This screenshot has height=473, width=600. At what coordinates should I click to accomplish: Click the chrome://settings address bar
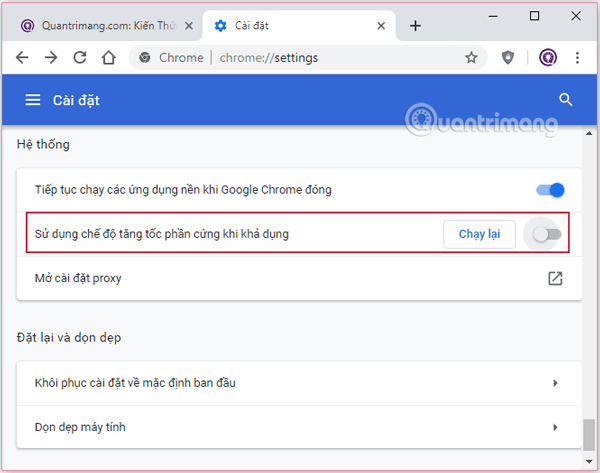click(308, 58)
